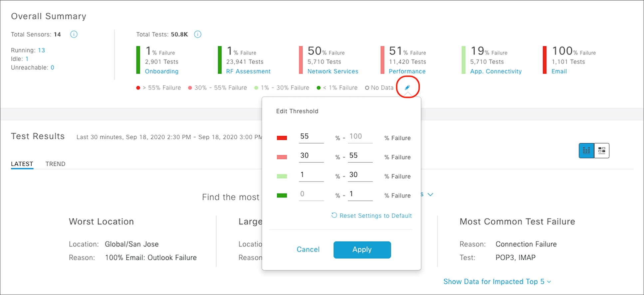Edit the pink threshold upper value 55
Screen dimensions: 644x295
pos(360,156)
